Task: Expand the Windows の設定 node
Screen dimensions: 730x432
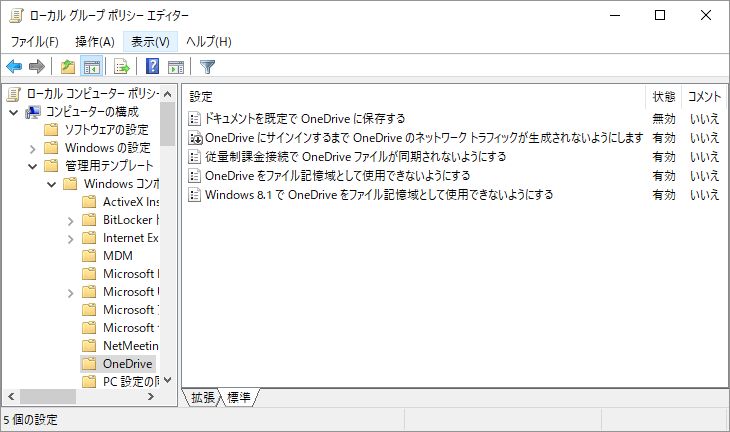Action: tap(33, 149)
